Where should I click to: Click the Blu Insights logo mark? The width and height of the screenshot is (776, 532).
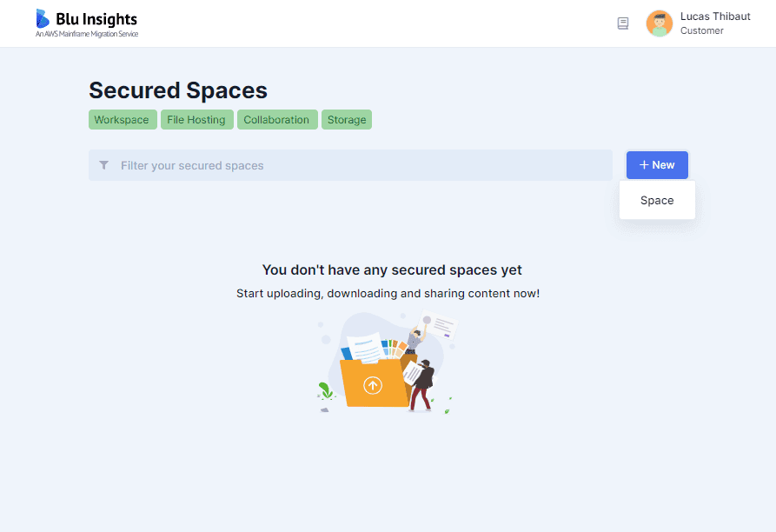click(43, 18)
